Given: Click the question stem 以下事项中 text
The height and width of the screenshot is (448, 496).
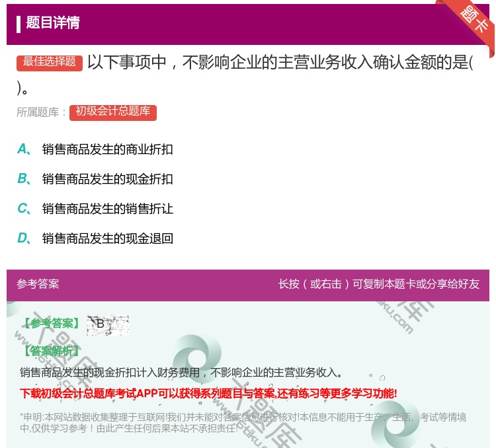Looking at the screenshot, I should pos(245,75).
